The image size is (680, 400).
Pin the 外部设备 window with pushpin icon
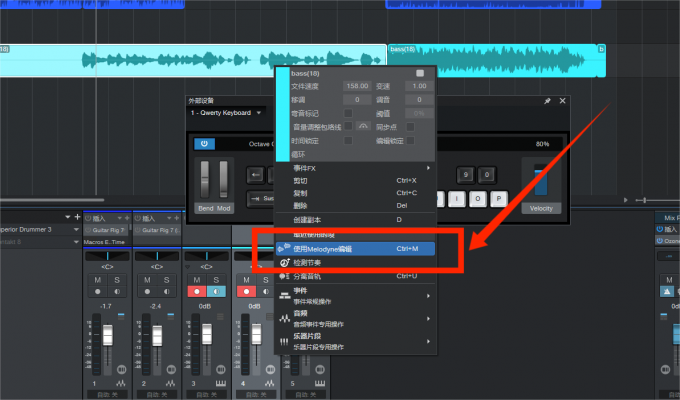[547, 101]
